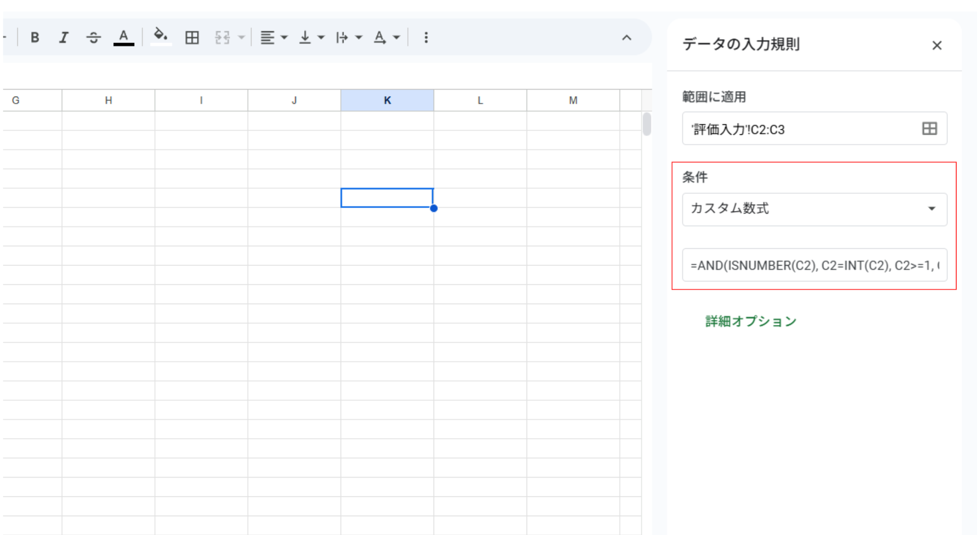Select the column I header
The width and height of the screenshot is (980, 535).
(201, 101)
